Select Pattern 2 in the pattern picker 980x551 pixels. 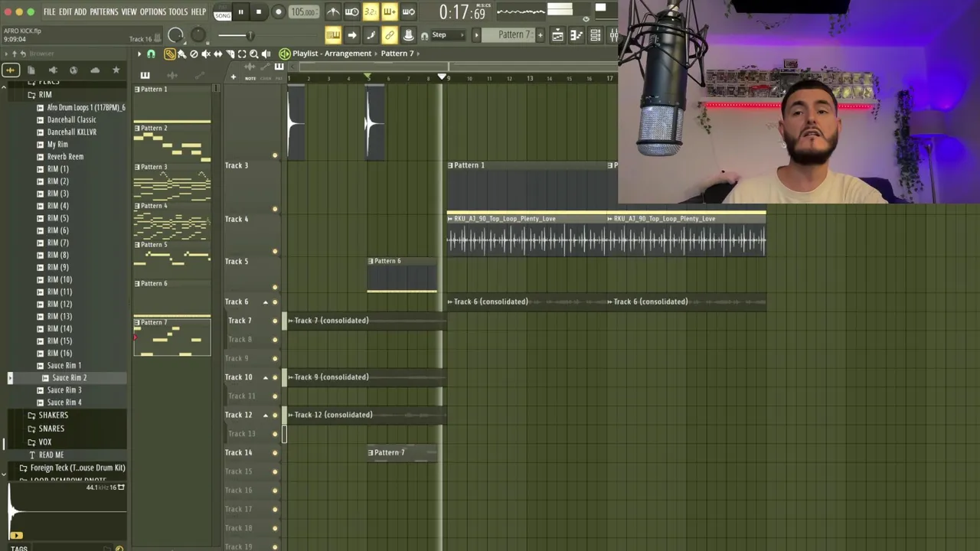172,143
